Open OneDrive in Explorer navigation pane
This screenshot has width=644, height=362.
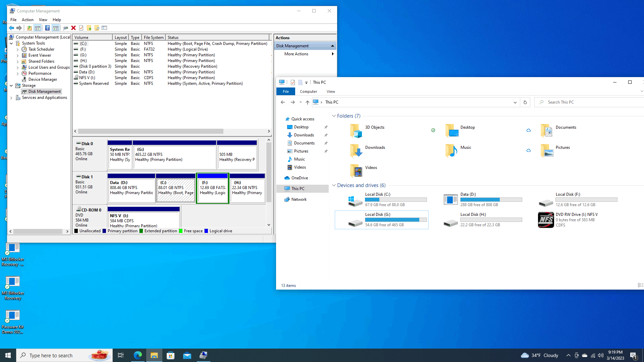(299, 178)
